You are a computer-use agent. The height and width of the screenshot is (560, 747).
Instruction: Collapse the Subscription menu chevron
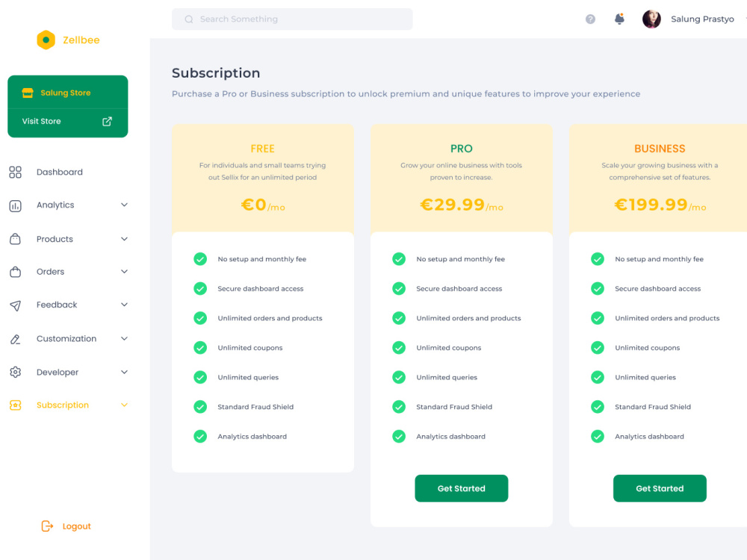(124, 405)
